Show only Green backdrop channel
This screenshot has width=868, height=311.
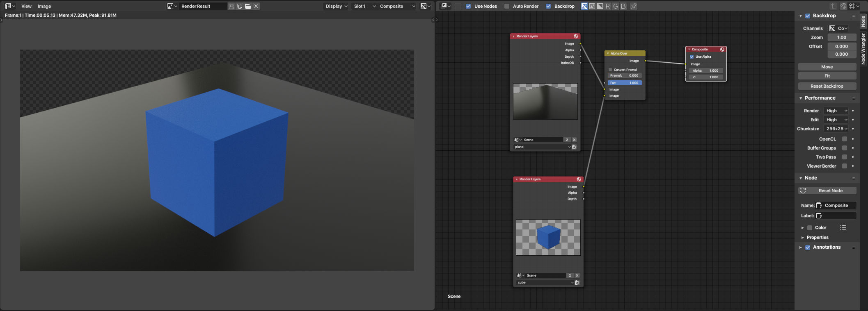(x=616, y=6)
